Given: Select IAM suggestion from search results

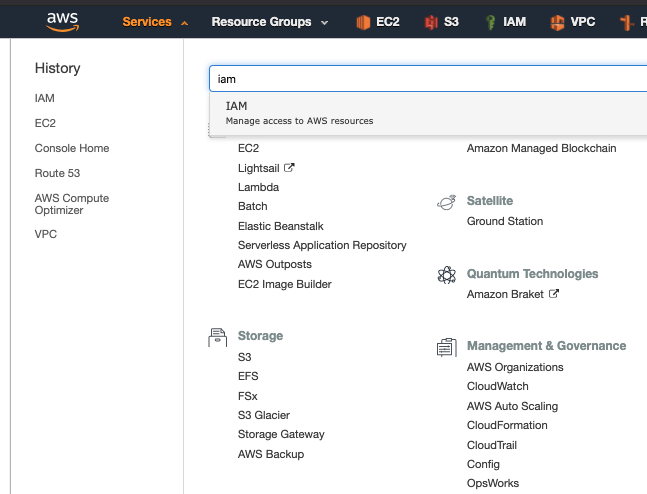Looking at the screenshot, I should point(428,113).
